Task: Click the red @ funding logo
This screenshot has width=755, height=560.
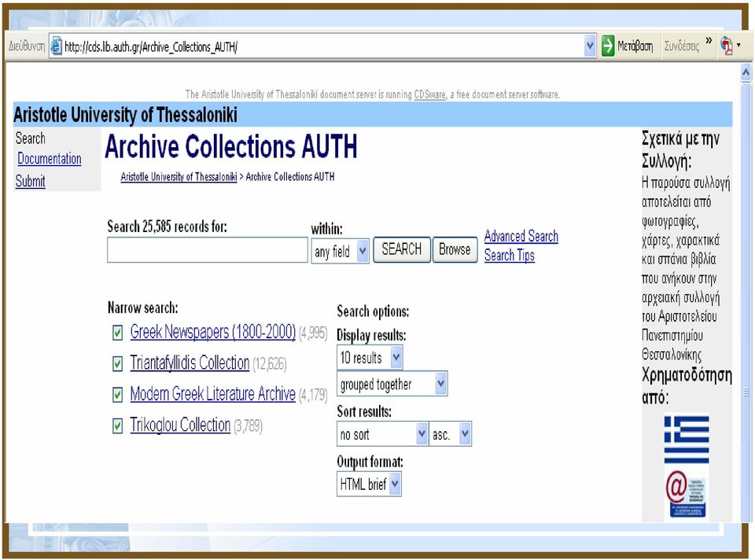Action: coord(686,495)
